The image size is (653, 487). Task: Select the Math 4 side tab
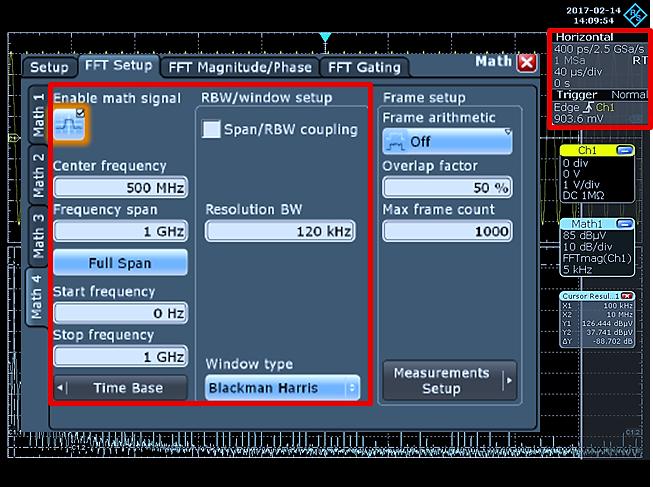point(37,297)
